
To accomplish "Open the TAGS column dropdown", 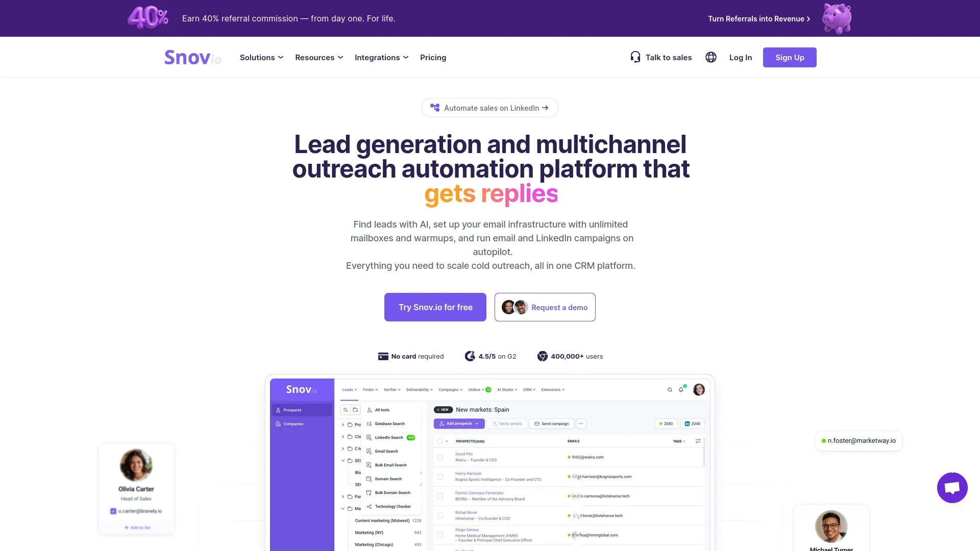I will 679,441.
